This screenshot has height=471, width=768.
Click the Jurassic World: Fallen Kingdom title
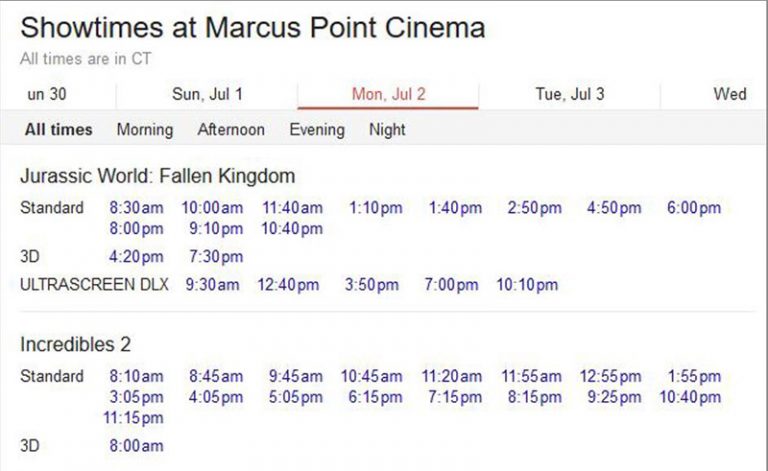click(158, 176)
